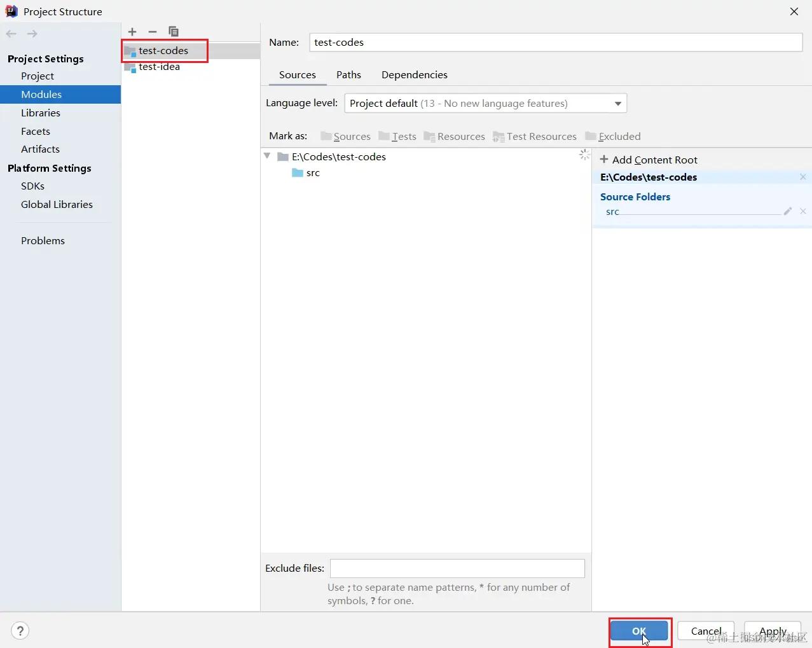Screen dimensions: 812x648
Task: Open Artifacts settings page
Action: (40, 149)
